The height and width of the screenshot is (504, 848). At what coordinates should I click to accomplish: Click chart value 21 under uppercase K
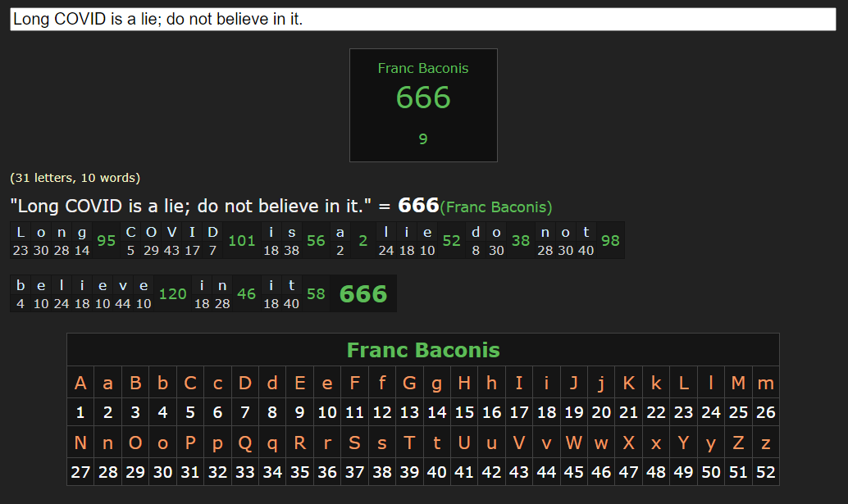pos(628,413)
